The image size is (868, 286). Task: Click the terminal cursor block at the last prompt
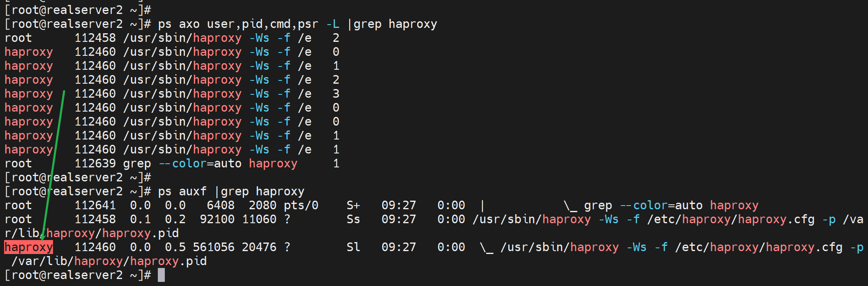coord(161,275)
